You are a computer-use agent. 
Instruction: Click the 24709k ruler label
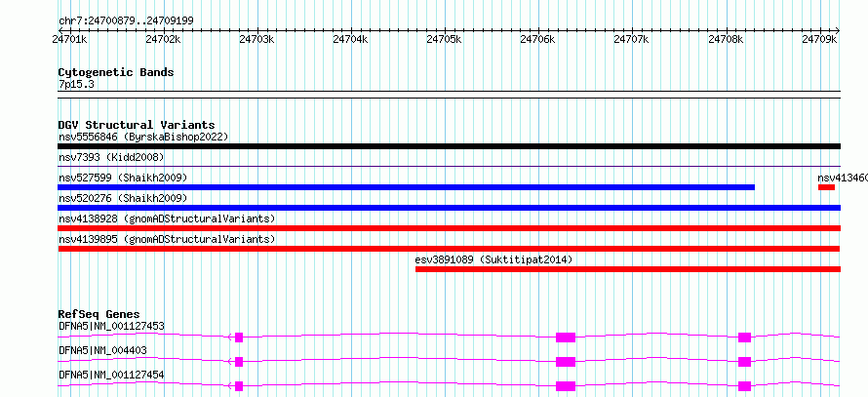(820, 40)
